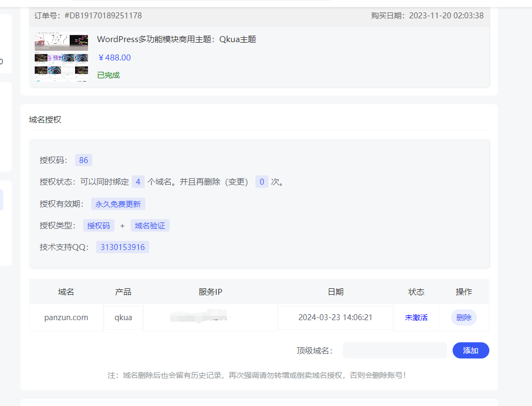This screenshot has height=406, width=532.
Task: Click the 状态 column header
Action: tap(416, 292)
